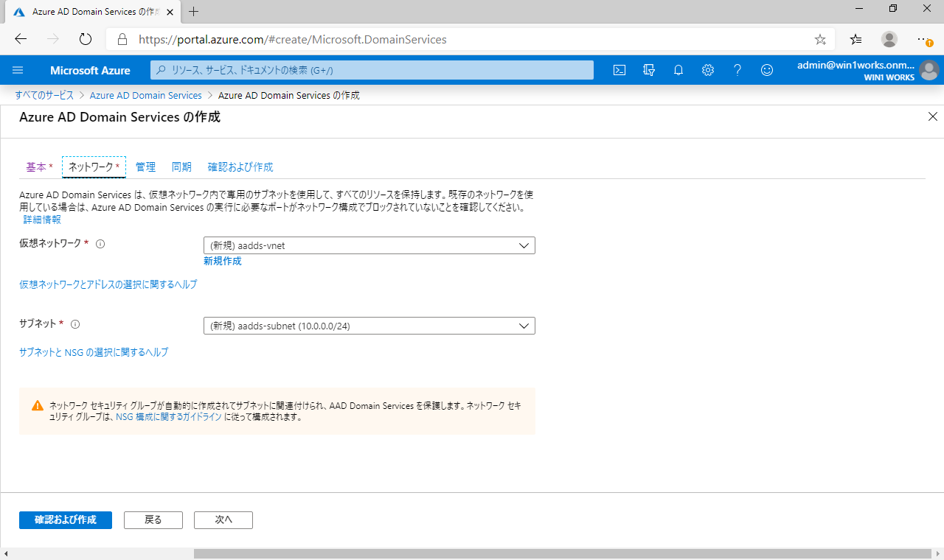
Task: Add this page to favorites star
Action: tap(820, 39)
